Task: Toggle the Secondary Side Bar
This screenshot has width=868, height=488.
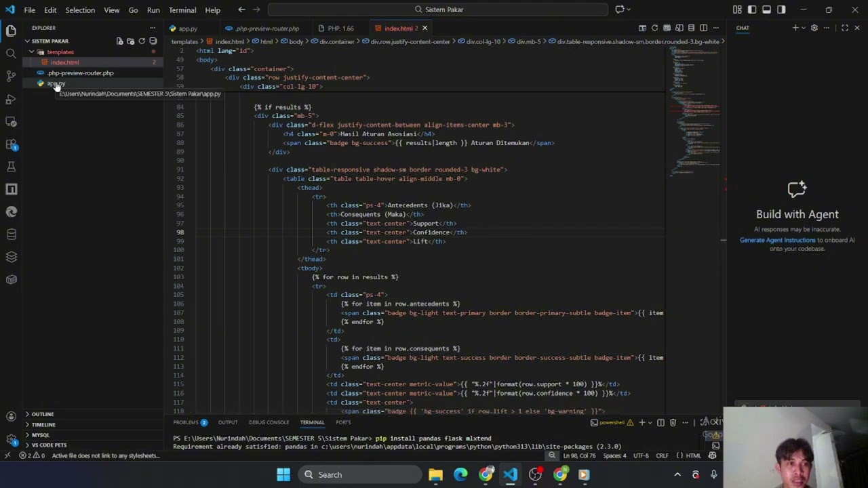Action: (781, 9)
